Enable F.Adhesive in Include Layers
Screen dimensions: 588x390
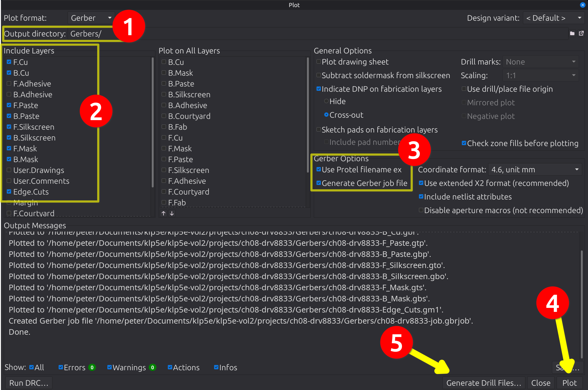[x=9, y=84]
